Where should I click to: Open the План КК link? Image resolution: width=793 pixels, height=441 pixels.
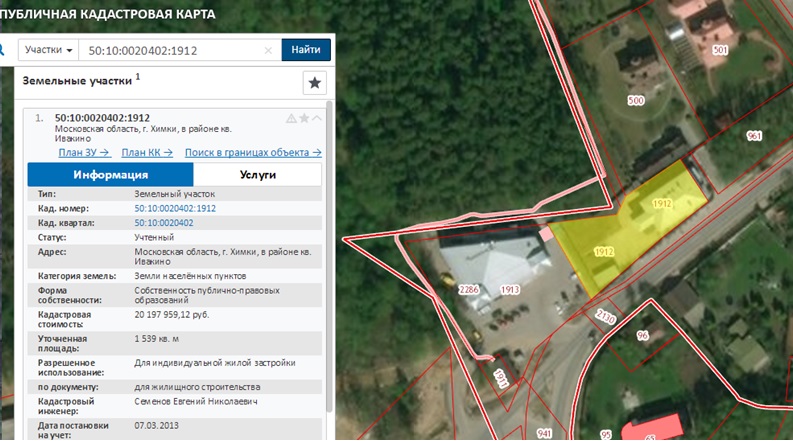[x=148, y=153]
